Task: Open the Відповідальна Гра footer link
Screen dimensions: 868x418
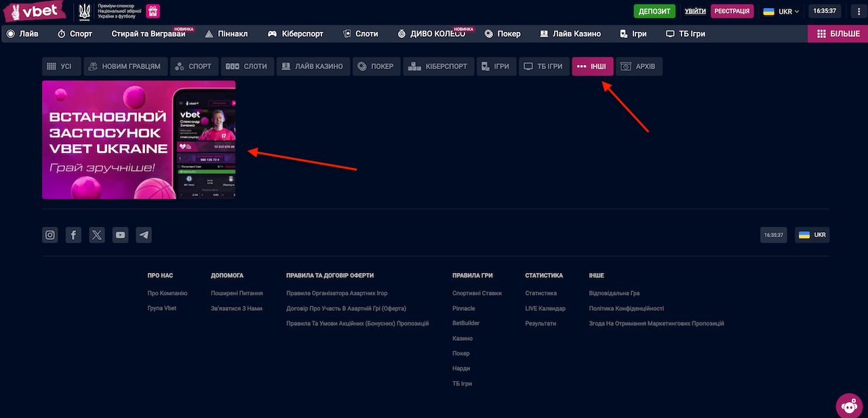Action: (x=614, y=293)
